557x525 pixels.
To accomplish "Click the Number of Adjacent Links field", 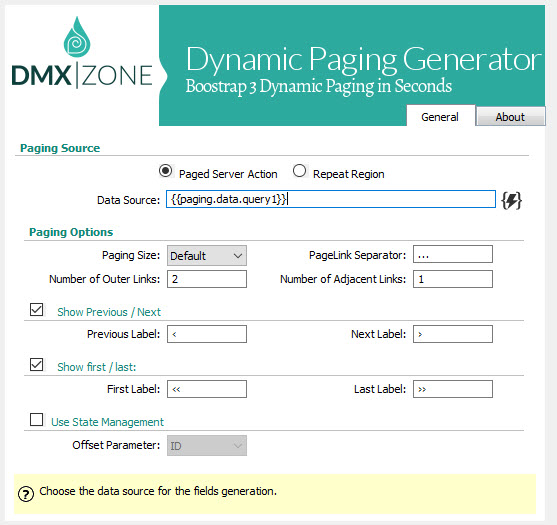I will (x=453, y=279).
